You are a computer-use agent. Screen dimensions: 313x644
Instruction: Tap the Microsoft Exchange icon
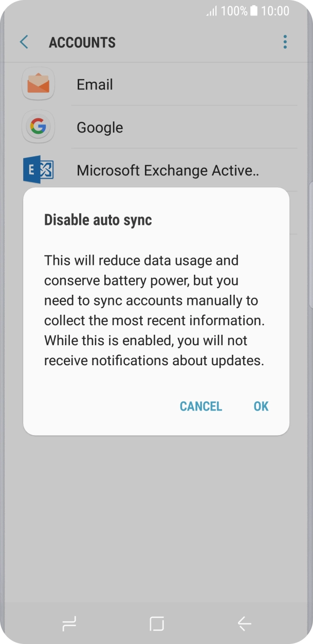point(38,170)
